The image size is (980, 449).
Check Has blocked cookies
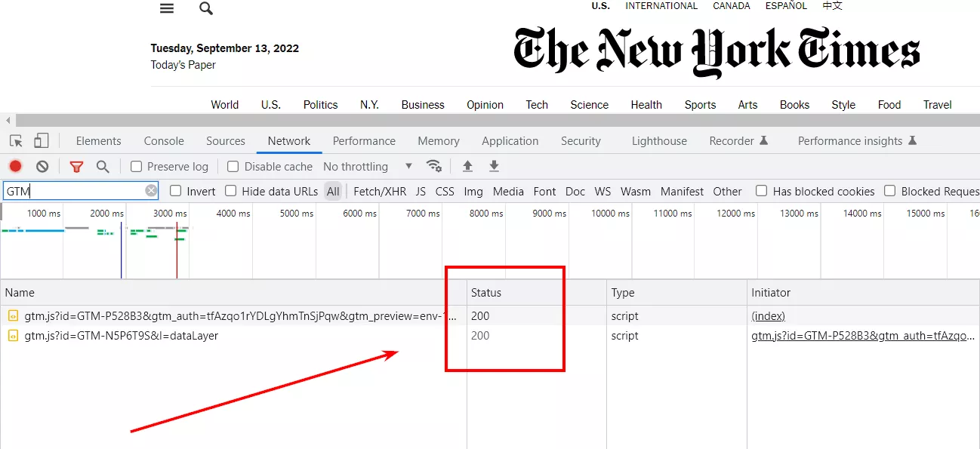[x=762, y=191]
